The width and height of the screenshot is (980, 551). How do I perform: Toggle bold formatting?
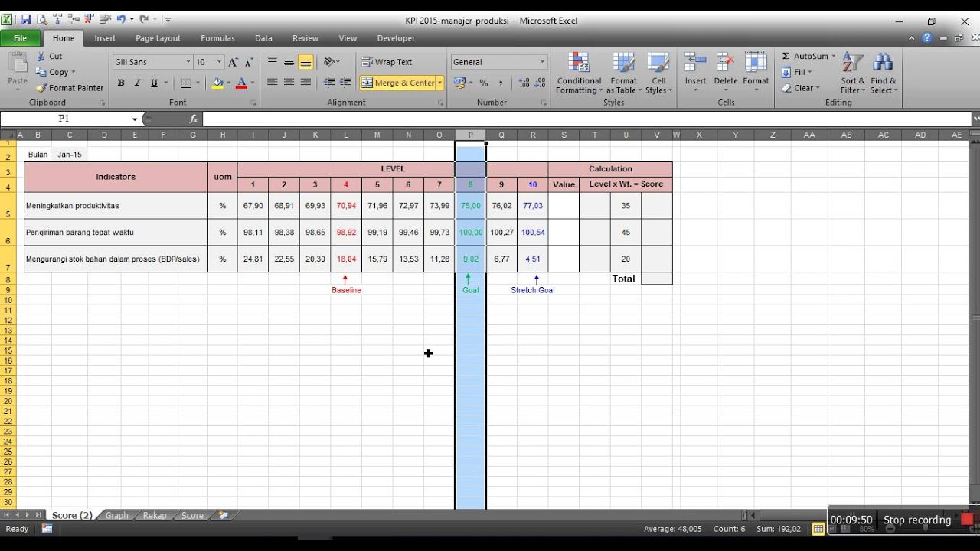pyautogui.click(x=120, y=83)
